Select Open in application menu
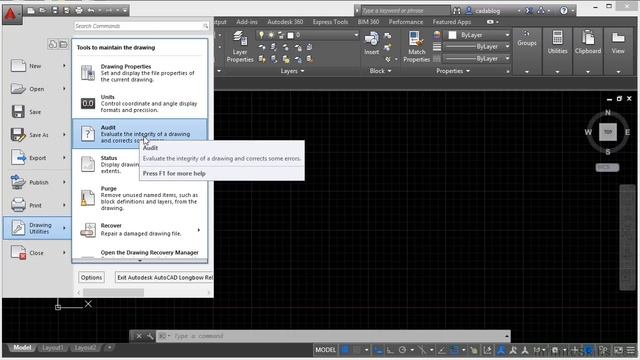The height and width of the screenshot is (360, 640). [38, 89]
